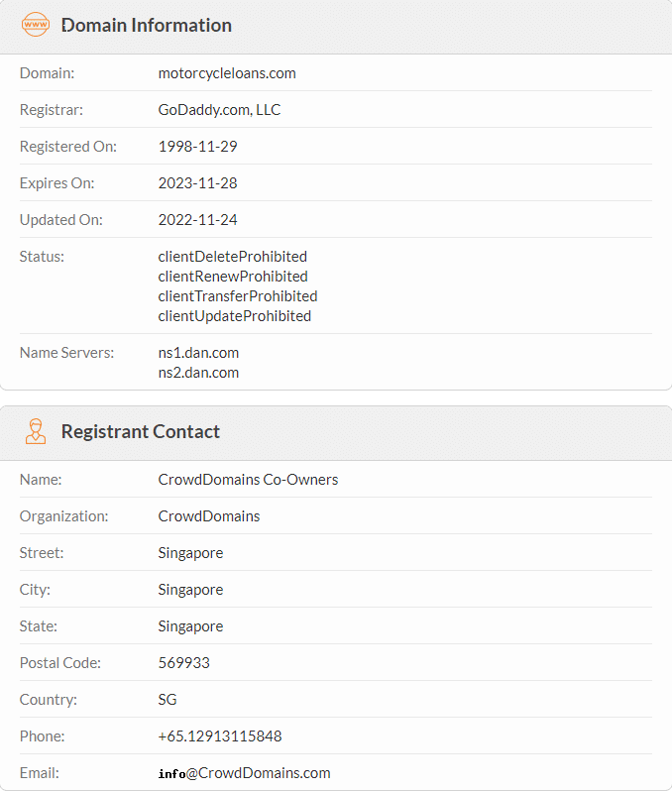The image size is (672, 791).
Task: Click the Postal Code: label
Action: (60, 663)
